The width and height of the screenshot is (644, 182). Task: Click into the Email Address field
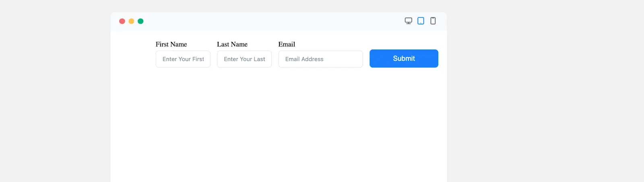click(321, 59)
